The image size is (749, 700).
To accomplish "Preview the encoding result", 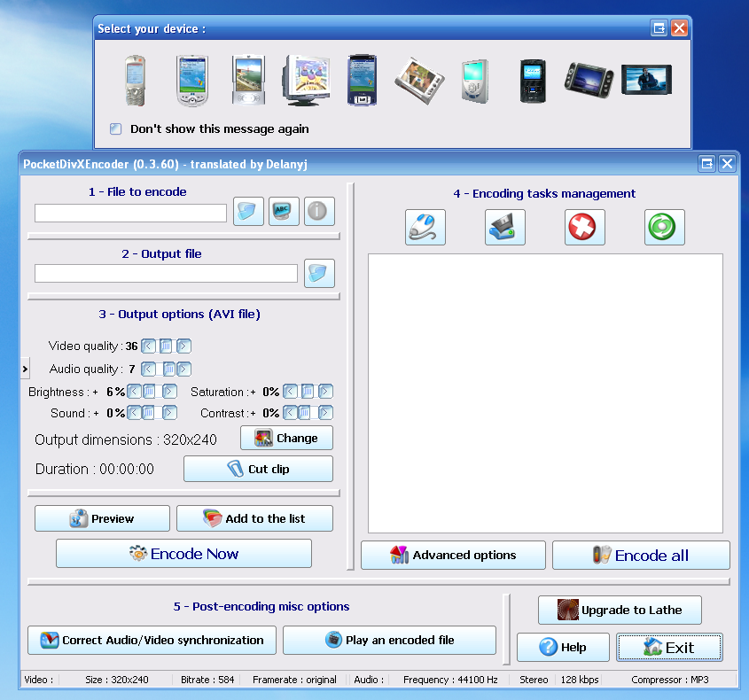I will point(102,518).
